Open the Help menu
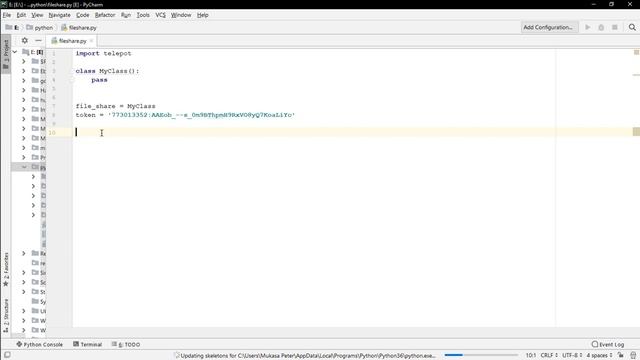The width and height of the screenshot is (640, 360). [x=202, y=15]
